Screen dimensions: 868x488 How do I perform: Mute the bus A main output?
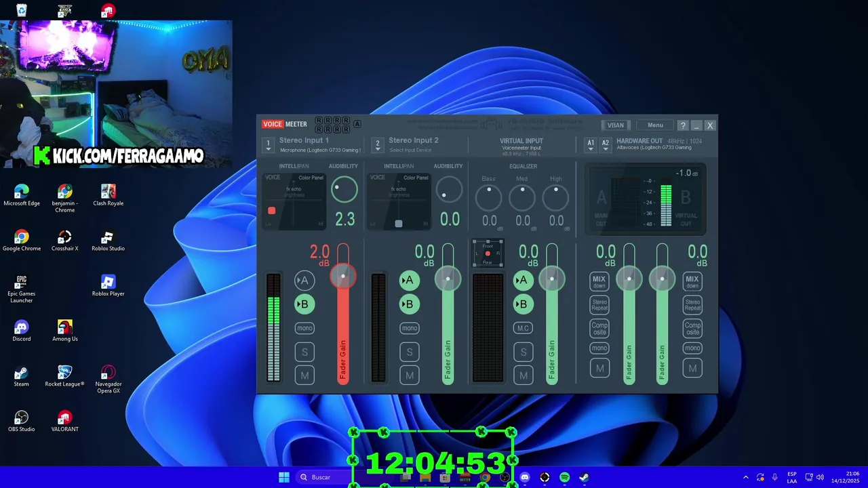(x=599, y=369)
